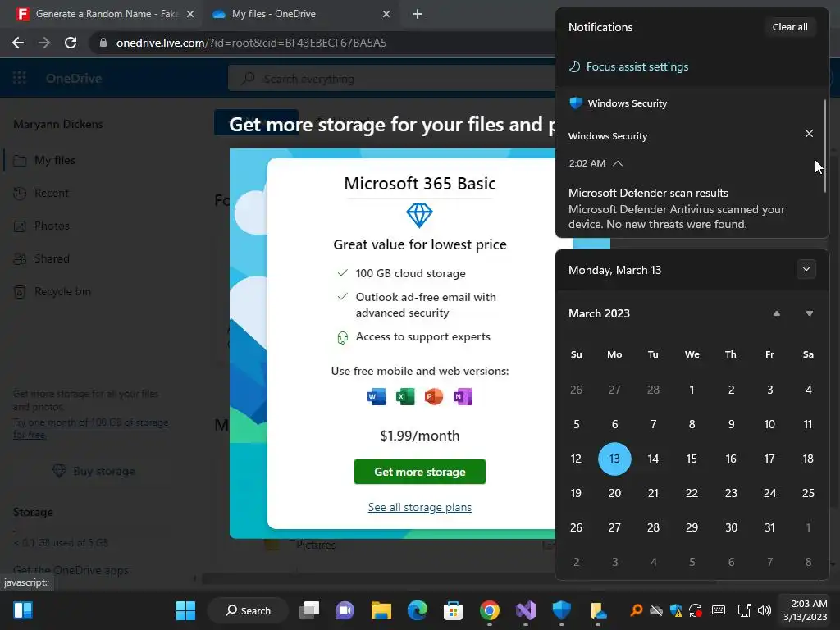Select March 31 in the calendar
840x630 pixels.
pos(769,527)
